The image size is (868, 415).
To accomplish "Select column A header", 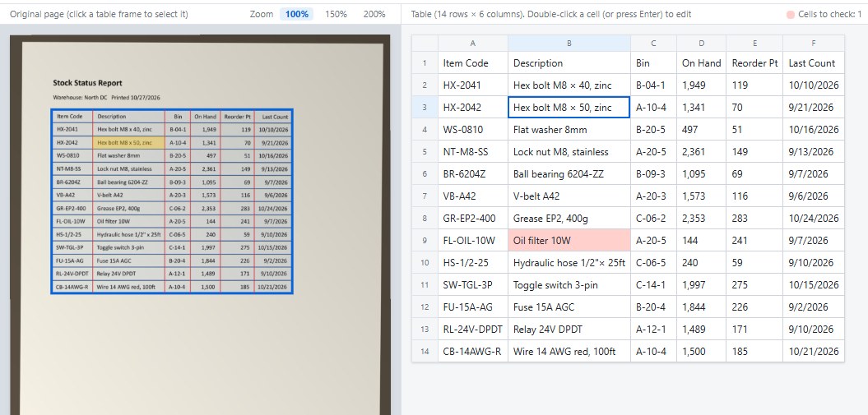I will pyautogui.click(x=473, y=43).
